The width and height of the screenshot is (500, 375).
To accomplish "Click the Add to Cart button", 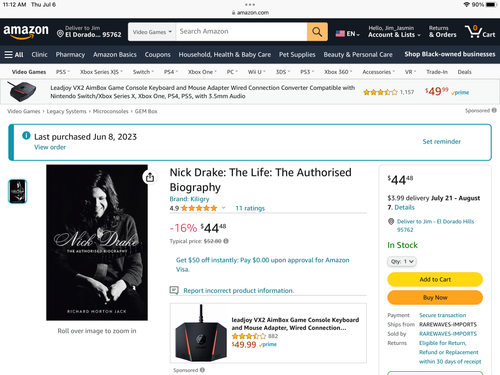I will pyautogui.click(x=435, y=279).
